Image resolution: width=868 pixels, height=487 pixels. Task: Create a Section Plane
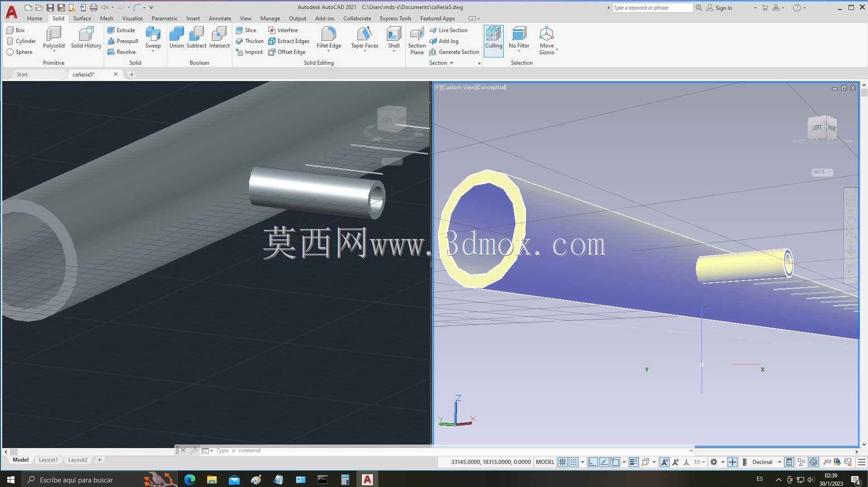point(417,41)
